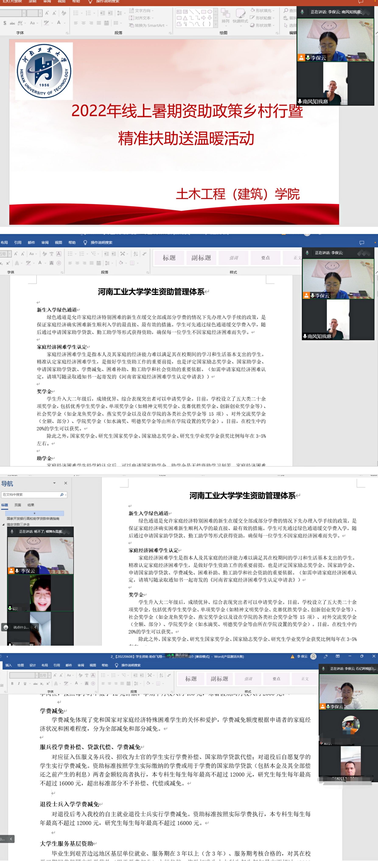
Task: Click 李保云 account name in Word title bar
Action: coord(302,656)
